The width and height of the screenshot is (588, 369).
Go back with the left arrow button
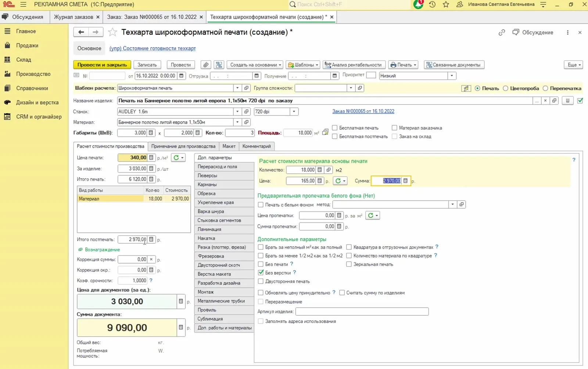81,32
